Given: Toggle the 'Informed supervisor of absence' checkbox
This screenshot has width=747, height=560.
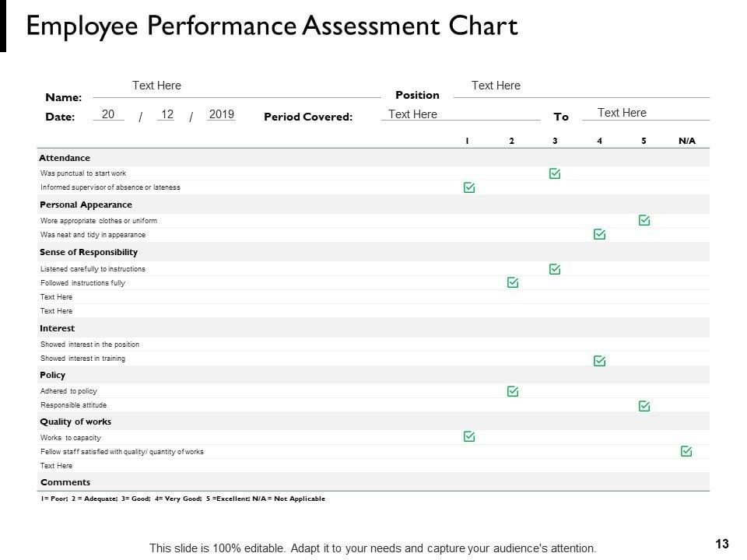Looking at the screenshot, I should [x=469, y=187].
